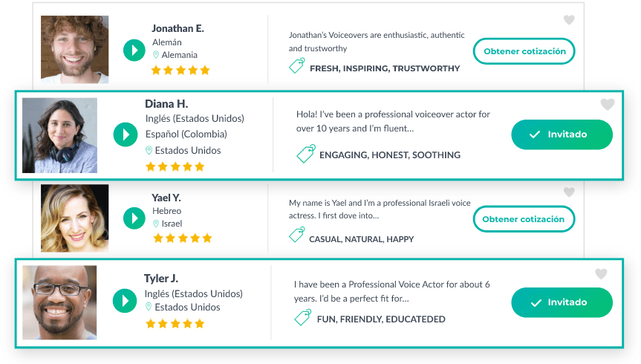Favorite Jonathan E. with heart icon

tap(569, 20)
